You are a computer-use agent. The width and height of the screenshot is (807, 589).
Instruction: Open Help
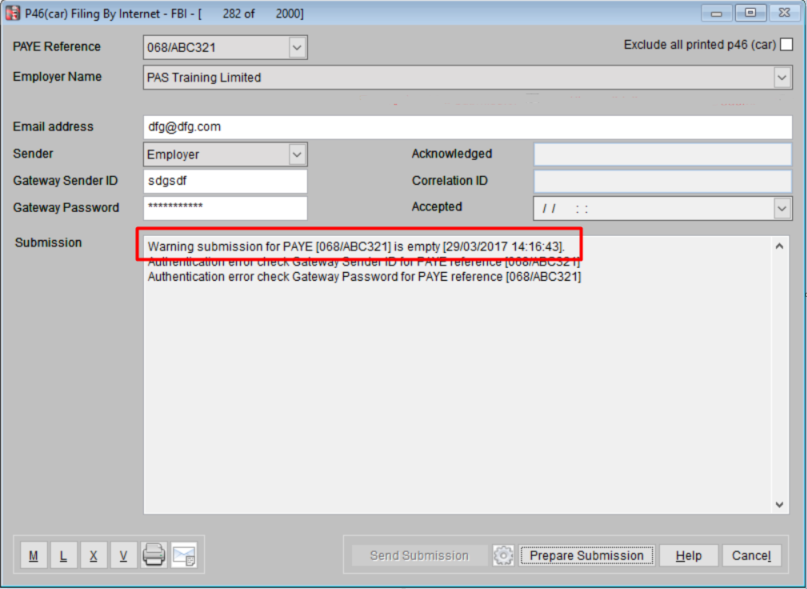pos(688,555)
